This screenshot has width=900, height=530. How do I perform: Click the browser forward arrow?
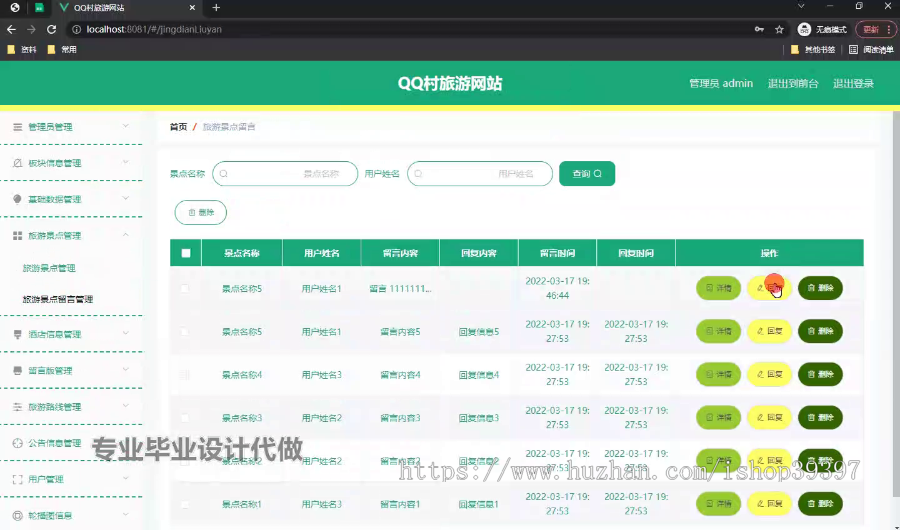pos(32,29)
